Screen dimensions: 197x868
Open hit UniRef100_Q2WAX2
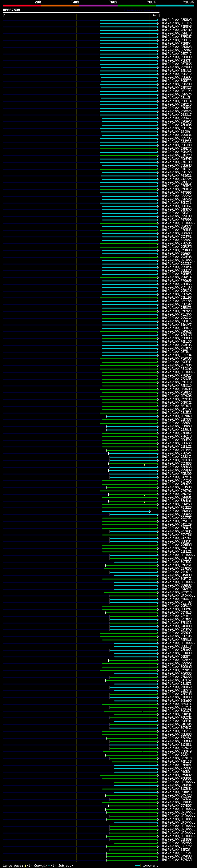(177, 515)
